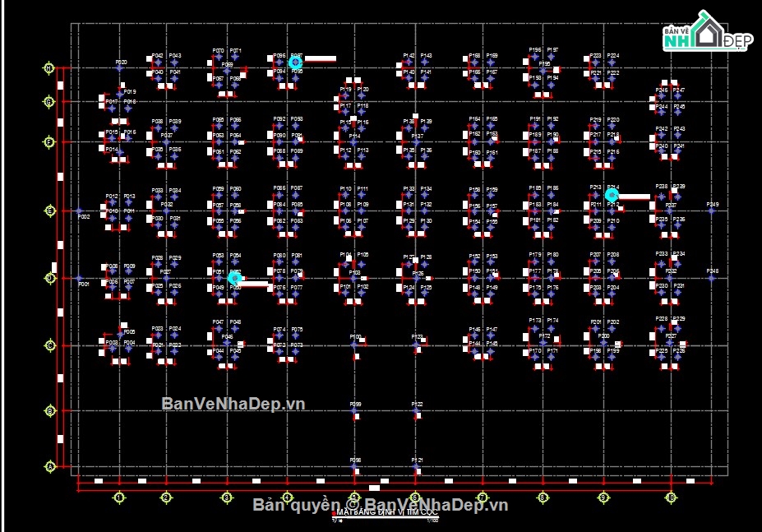Viewport: 762px width, 532px height.
Task: Click grid axis bubble E
Action: 49,210
